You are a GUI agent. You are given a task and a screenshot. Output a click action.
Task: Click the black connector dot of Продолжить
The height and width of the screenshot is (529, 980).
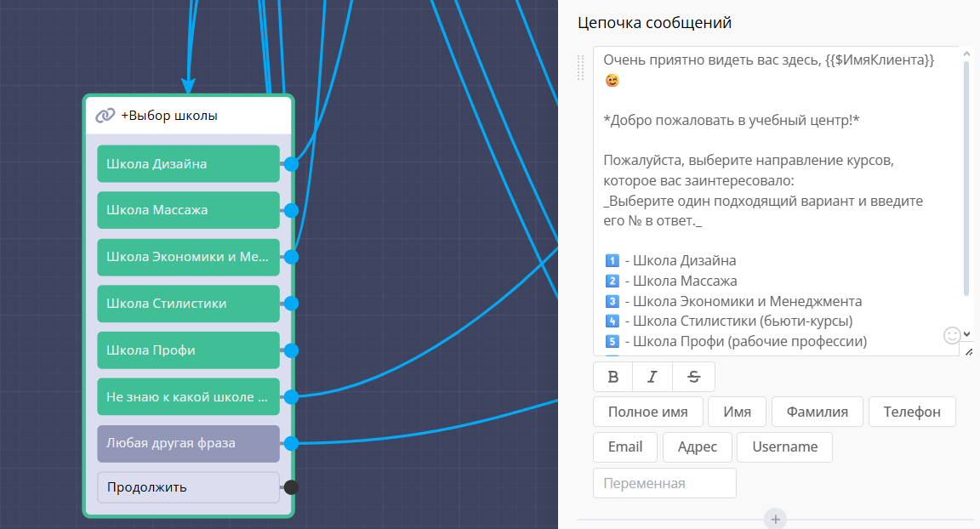coord(291,487)
